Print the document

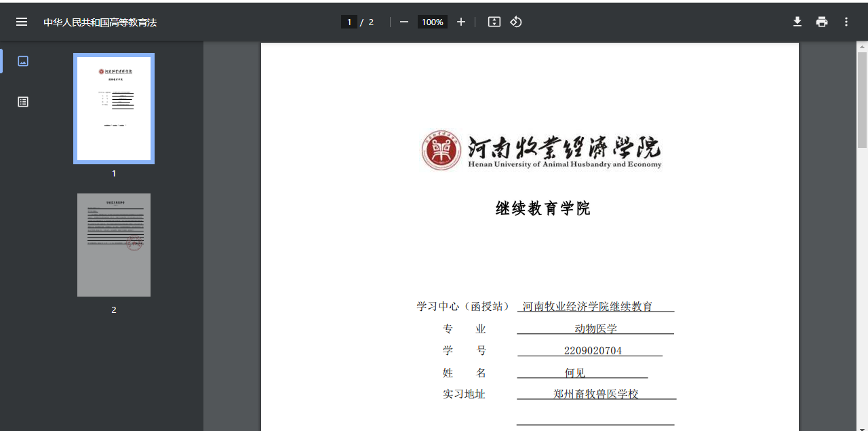pyautogui.click(x=822, y=22)
